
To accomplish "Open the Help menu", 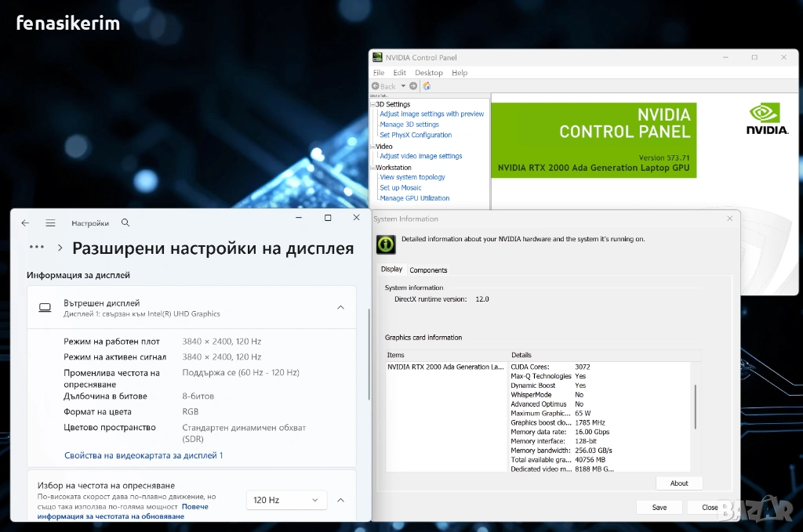I will click(x=460, y=73).
